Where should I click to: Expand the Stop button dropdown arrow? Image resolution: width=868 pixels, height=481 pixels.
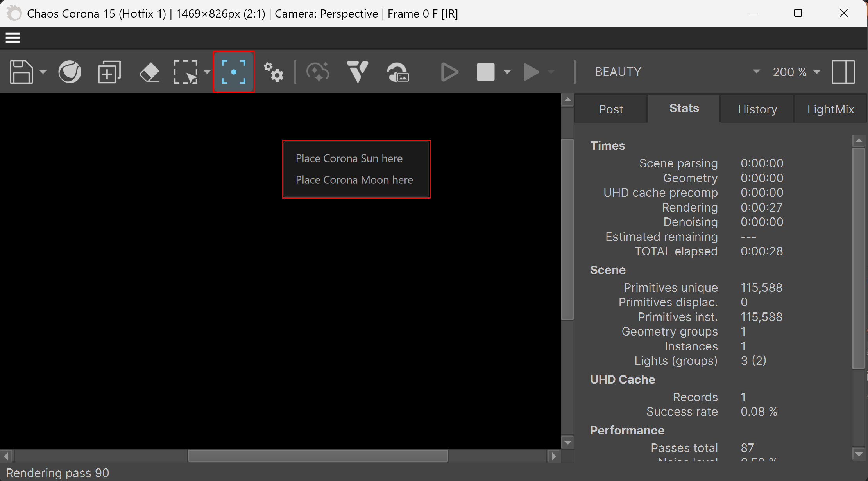507,72
